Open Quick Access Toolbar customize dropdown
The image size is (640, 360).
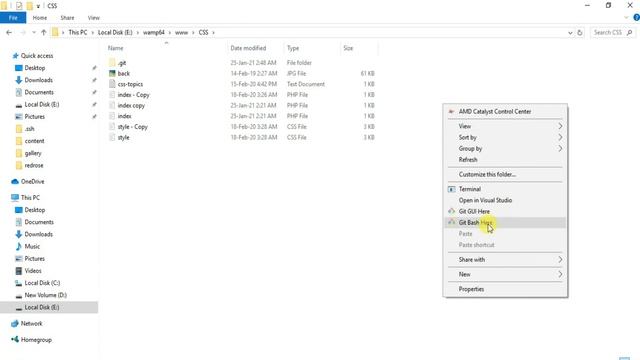coord(38,6)
